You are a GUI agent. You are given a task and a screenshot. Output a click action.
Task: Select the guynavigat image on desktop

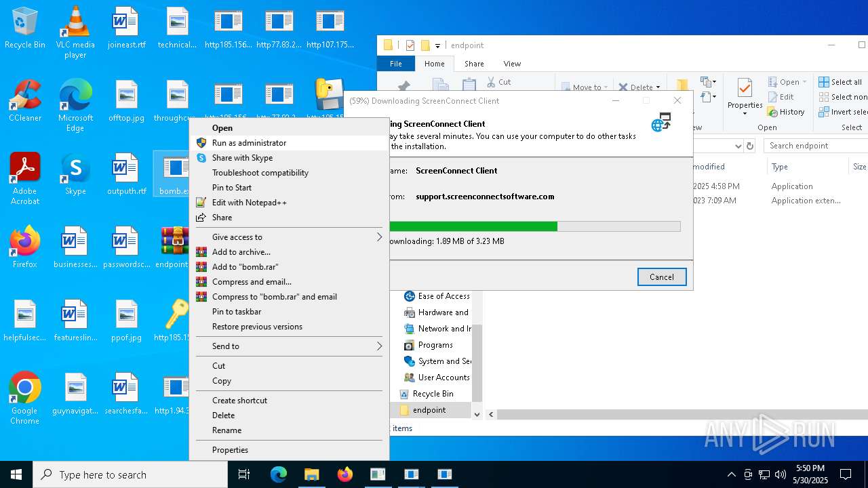click(75, 394)
